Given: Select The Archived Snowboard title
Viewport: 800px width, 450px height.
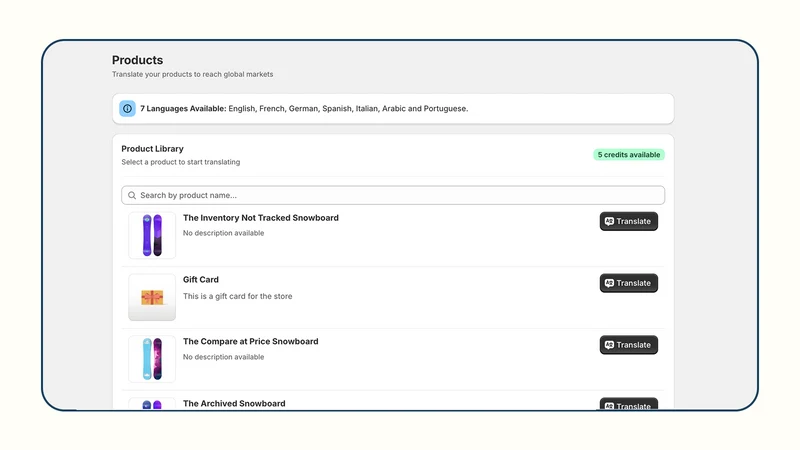Looking at the screenshot, I should 234,404.
